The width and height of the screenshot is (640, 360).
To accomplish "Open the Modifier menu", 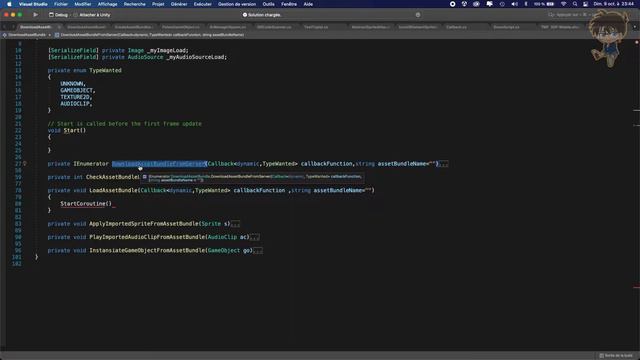I will (82, 4).
